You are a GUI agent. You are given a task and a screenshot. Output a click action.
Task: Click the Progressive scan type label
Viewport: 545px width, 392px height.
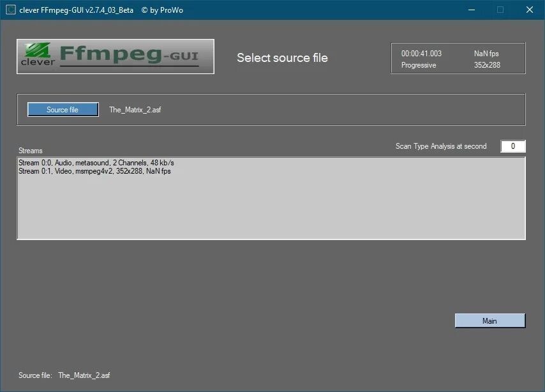click(419, 65)
